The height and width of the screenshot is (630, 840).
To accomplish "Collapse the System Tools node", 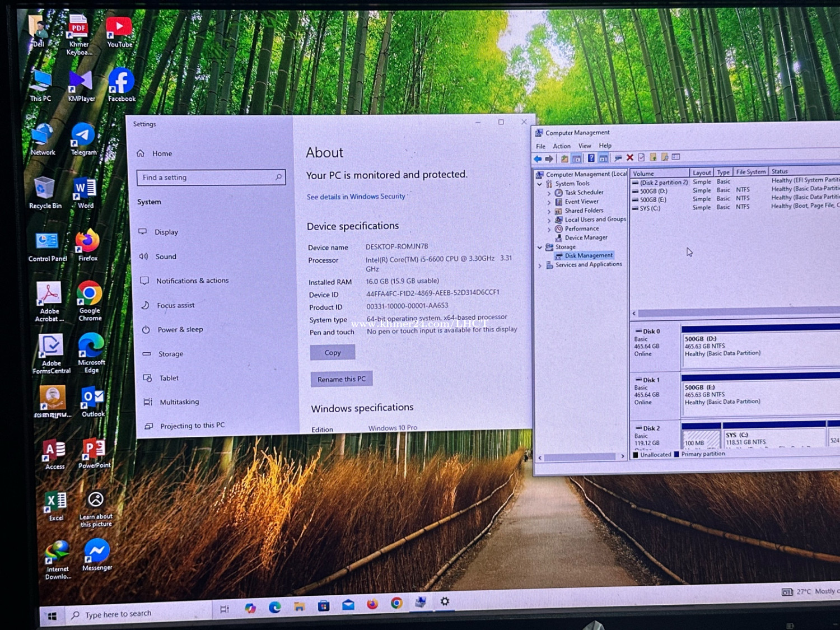I will (540, 184).
